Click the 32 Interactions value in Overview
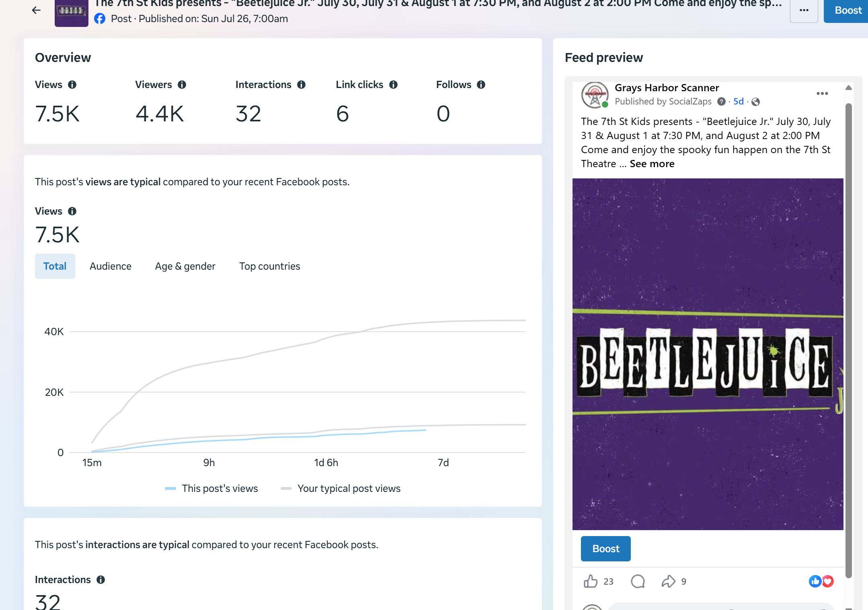The image size is (868, 610). pyautogui.click(x=248, y=114)
